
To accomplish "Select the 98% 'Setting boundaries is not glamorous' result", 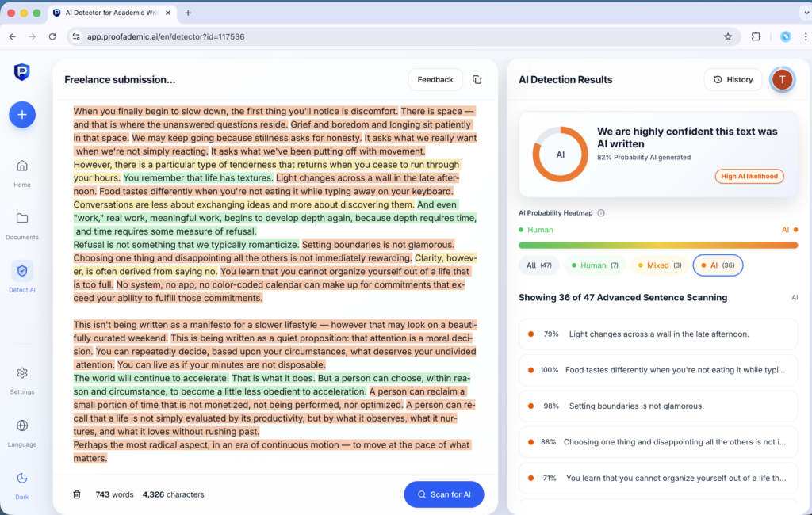I will point(657,406).
